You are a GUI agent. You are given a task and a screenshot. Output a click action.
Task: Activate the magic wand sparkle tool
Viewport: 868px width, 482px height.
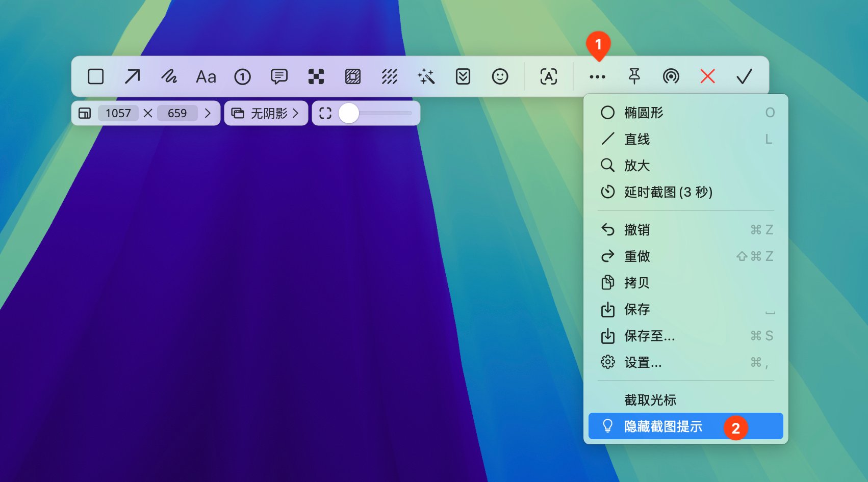click(426, 76)
